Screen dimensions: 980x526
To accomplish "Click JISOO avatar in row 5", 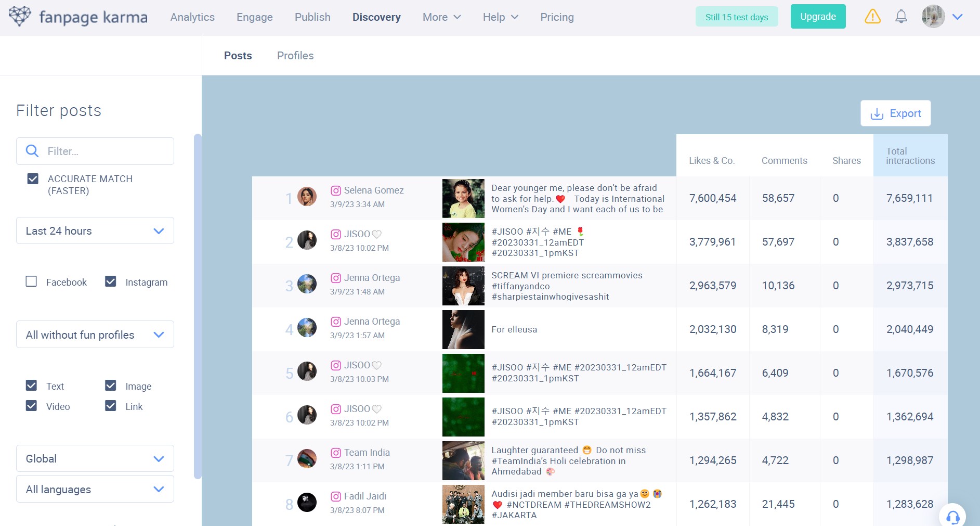I will 307,371.
